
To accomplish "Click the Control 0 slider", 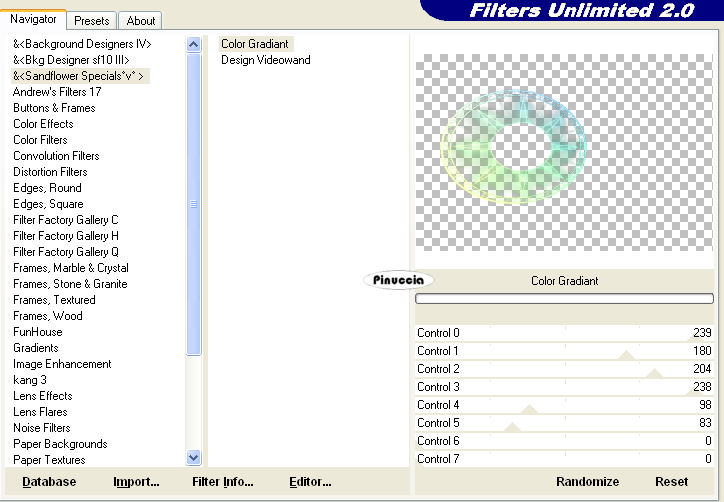I will point(564,333).
